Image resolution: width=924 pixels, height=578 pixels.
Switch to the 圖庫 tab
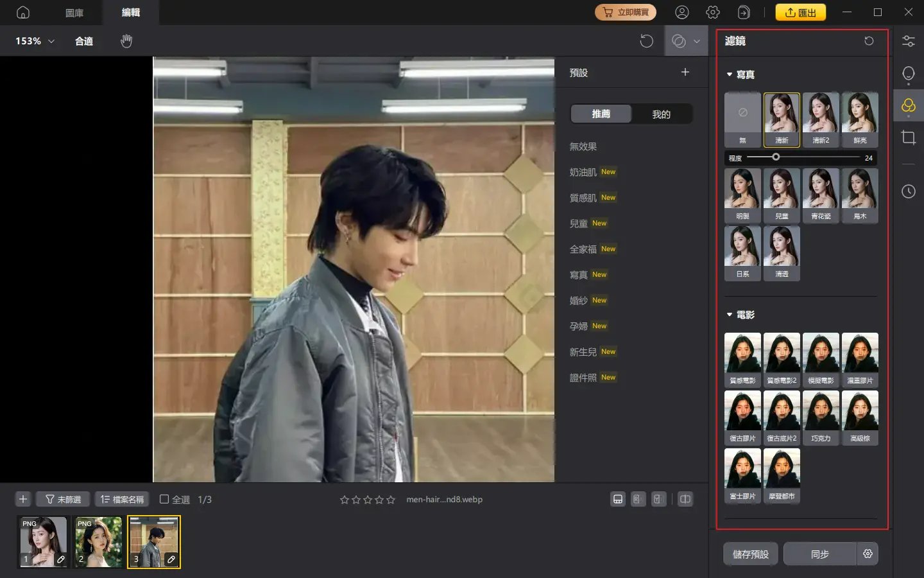pos(74,12)
